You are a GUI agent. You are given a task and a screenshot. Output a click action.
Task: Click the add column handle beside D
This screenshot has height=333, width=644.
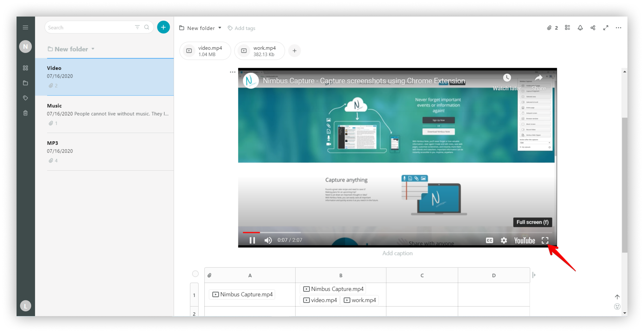(534, 275)
